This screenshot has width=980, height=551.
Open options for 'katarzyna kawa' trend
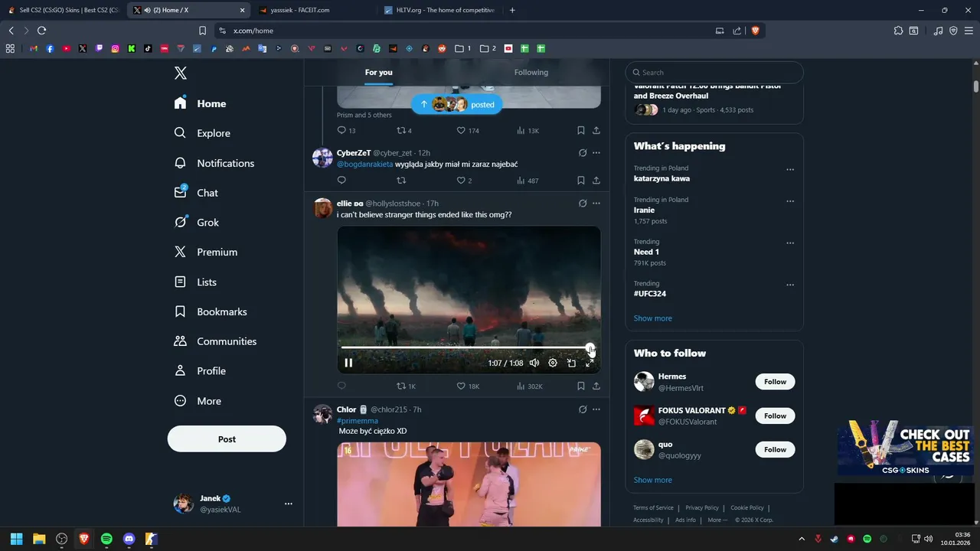(x=790, y=170)
